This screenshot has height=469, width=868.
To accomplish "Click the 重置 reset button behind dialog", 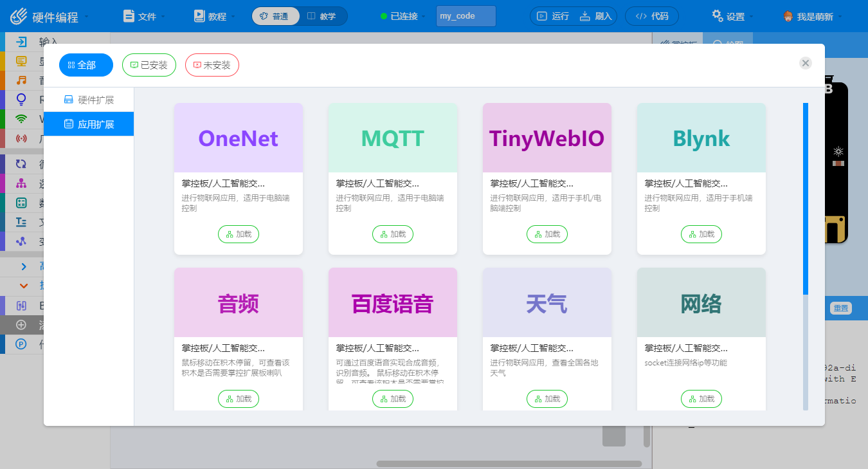I will click(840, 308).
